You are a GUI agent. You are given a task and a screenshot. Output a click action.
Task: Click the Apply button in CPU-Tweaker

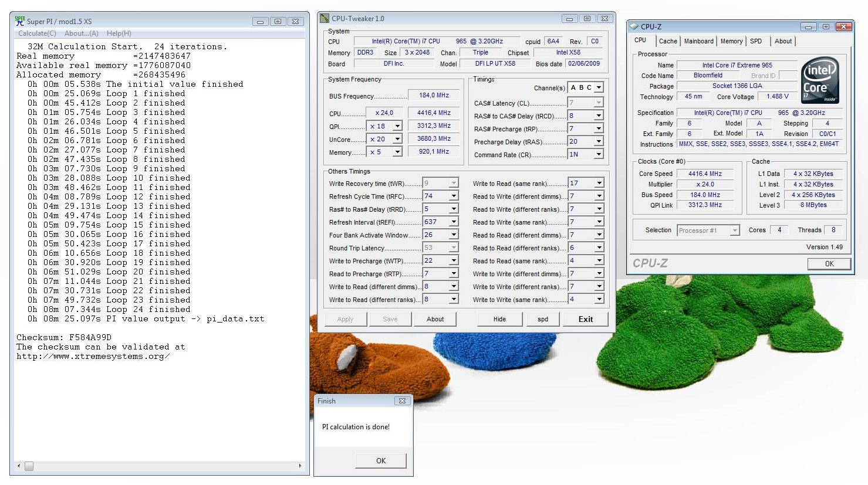coord(346,319)
